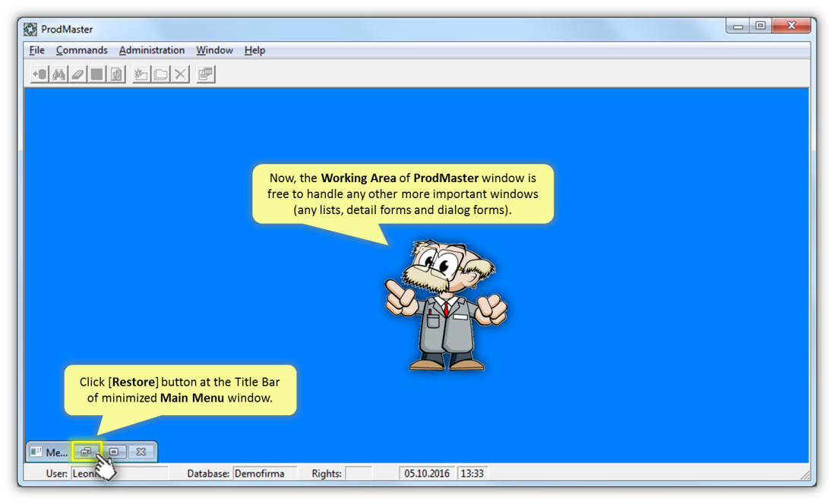Open the Commands menu

coord(81,50)
